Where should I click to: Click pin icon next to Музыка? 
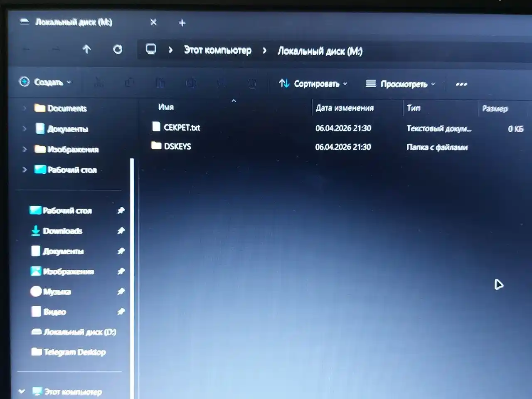[x=121, y=291]
